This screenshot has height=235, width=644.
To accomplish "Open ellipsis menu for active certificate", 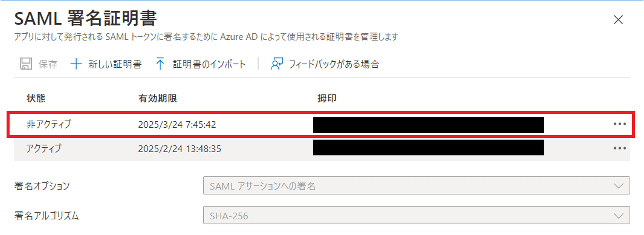I will pyautogui.click(x=619, y=148).
